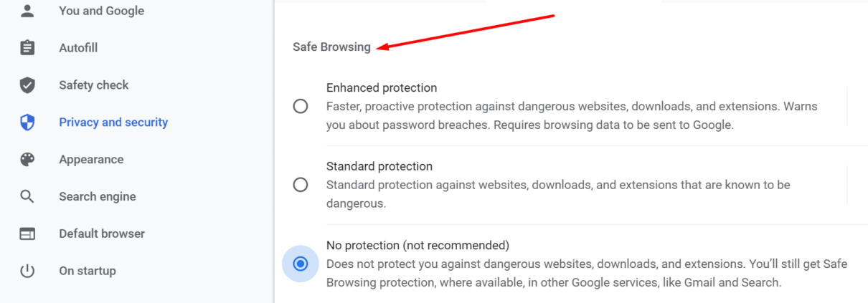Click the person icon beside You and Google
This screenshot has height=303, width=868.
tap(27, 11)
